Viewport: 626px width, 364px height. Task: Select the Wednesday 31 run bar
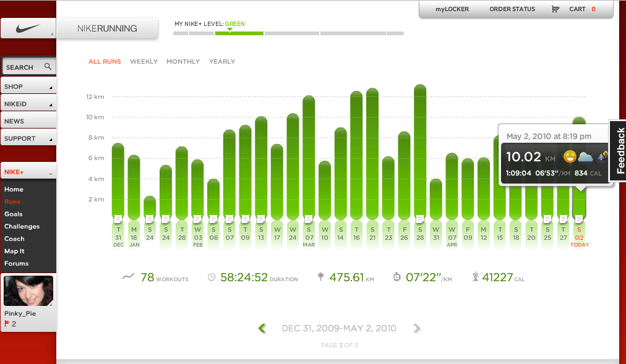(x=436, y=199)
